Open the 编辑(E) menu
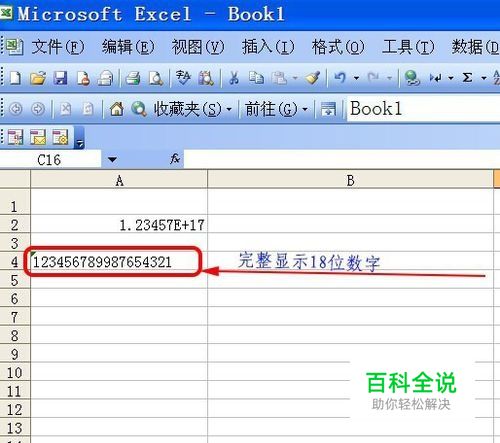Screen dimensions: 500x443 [x=128, y=47]
